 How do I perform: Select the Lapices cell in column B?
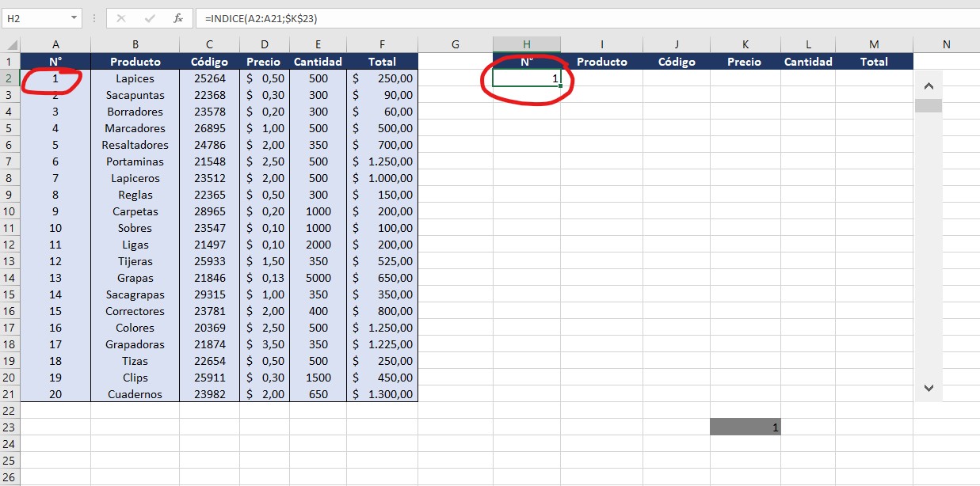135,78
